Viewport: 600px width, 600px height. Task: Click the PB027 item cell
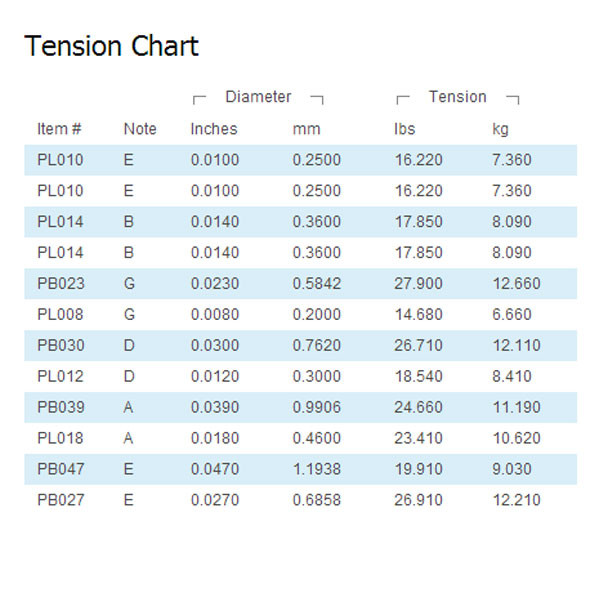tap(61, 500)
